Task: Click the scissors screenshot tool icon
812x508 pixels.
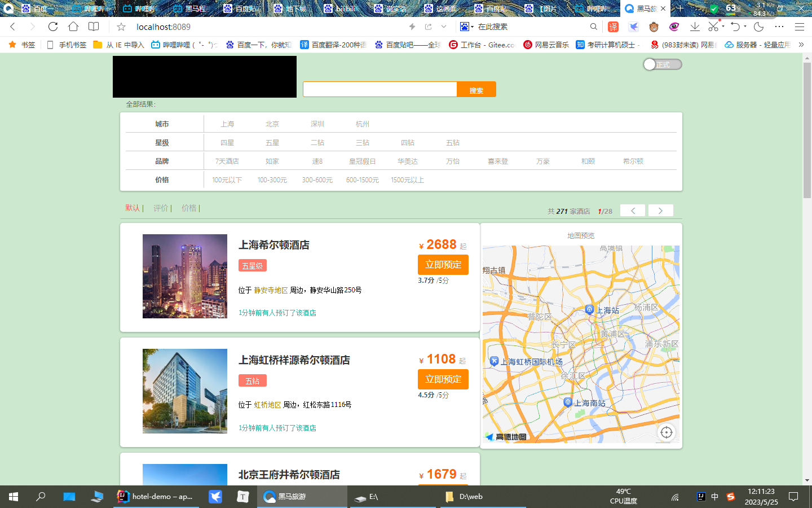Action: click(x=713, y=27)
